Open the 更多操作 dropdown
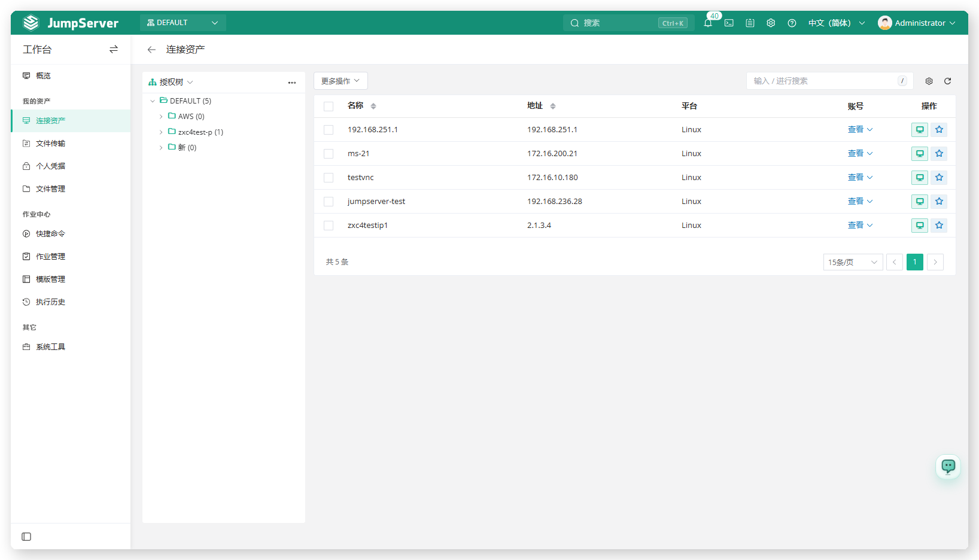The height and width of the screenshot is (560, 979). (340, 81)
